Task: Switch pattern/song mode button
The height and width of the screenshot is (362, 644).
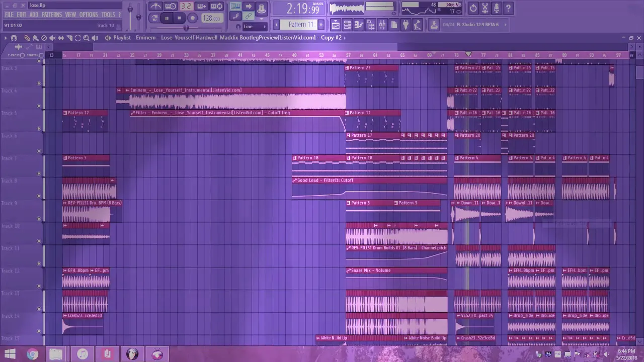Action: click(154, 18)
